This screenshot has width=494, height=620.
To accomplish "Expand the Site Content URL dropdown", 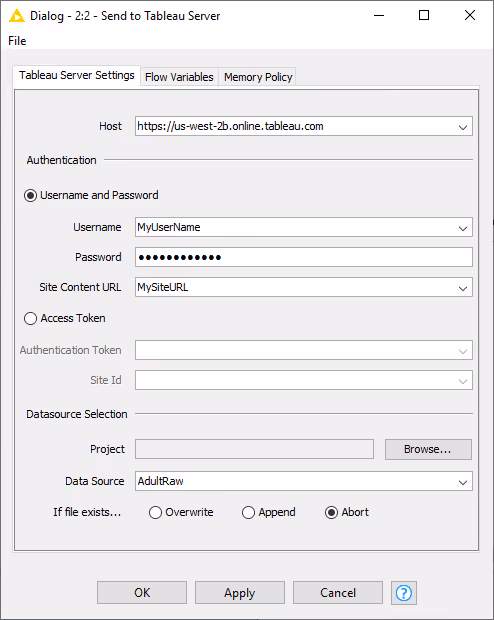I will point(462,288).
